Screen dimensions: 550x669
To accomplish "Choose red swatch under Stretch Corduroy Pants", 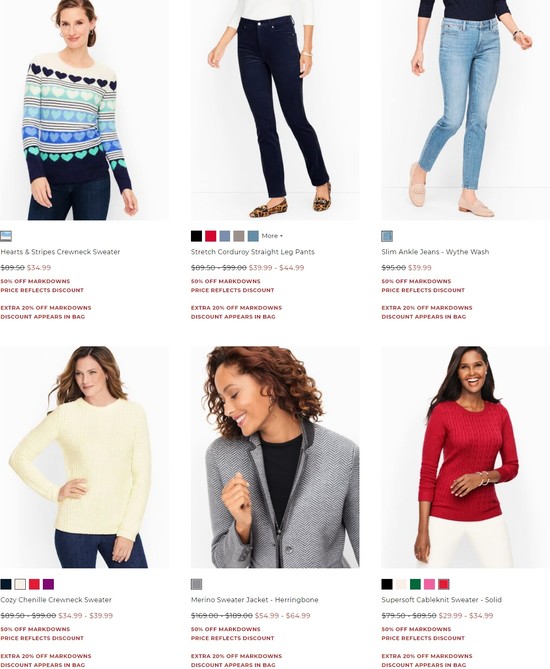I will coord(210,236).
